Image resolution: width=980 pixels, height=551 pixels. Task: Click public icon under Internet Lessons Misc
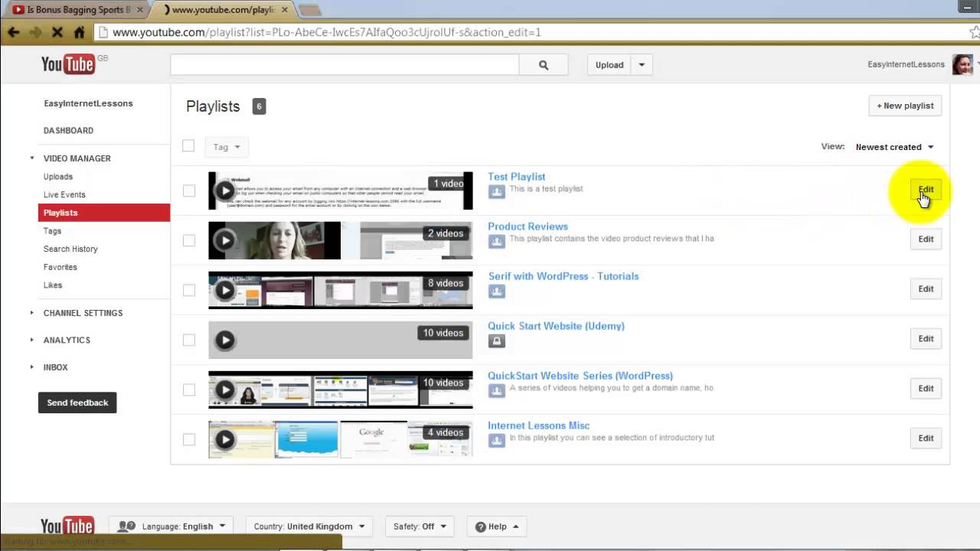(497, 440)
